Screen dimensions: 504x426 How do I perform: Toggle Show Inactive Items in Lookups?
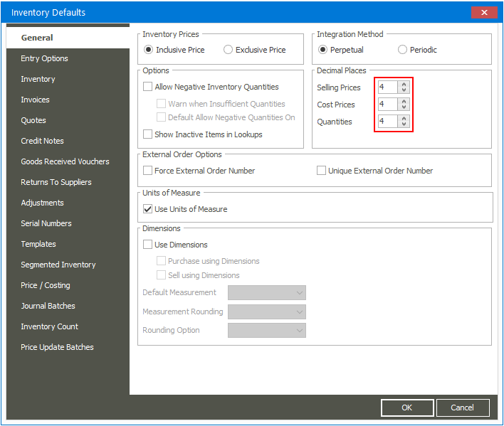(148, 134)
